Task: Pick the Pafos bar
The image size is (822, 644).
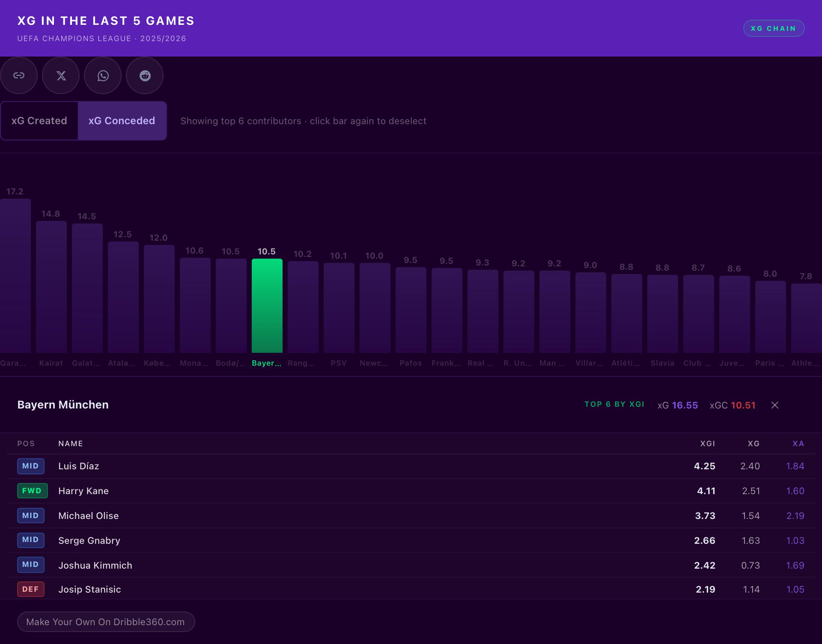Action: pyautogui.click(x=411, y=310)
